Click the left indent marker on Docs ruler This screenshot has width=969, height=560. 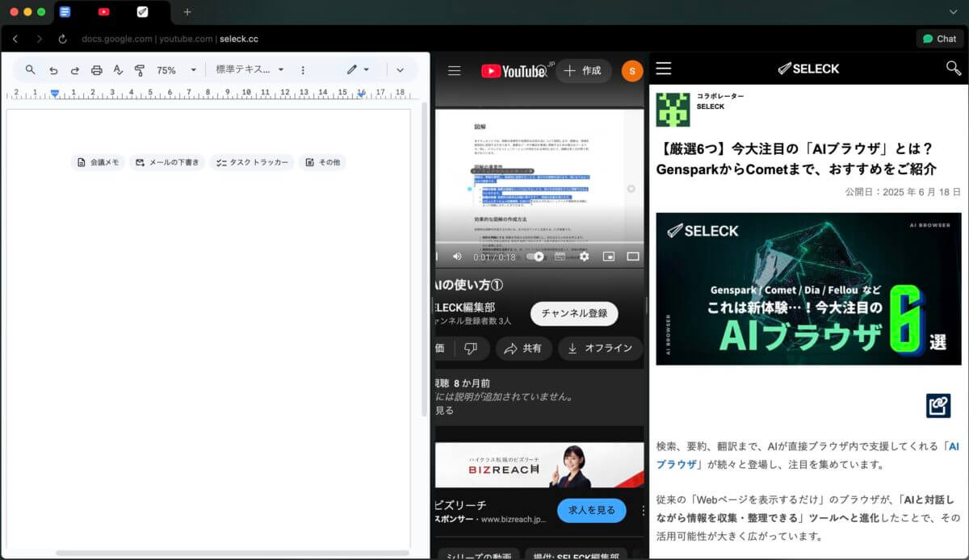point(55,94)
